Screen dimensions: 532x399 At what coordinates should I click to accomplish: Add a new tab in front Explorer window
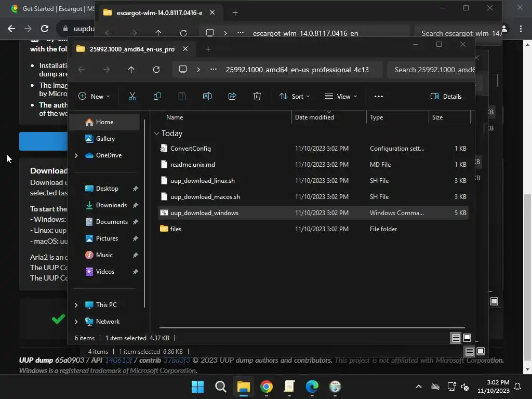pos(208,49)
